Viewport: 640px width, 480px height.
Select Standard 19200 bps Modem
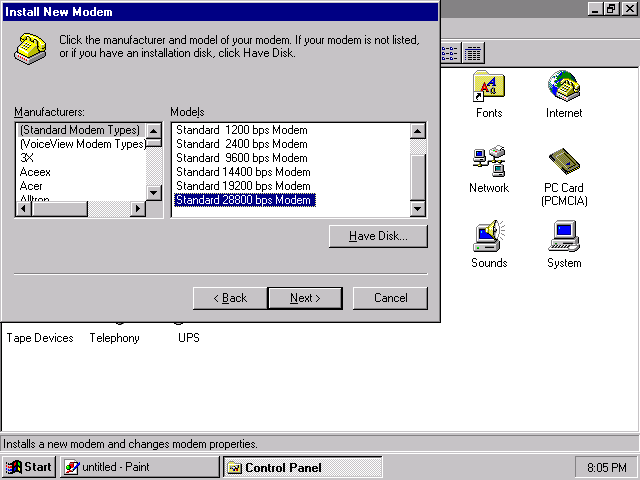pos(243,186)
